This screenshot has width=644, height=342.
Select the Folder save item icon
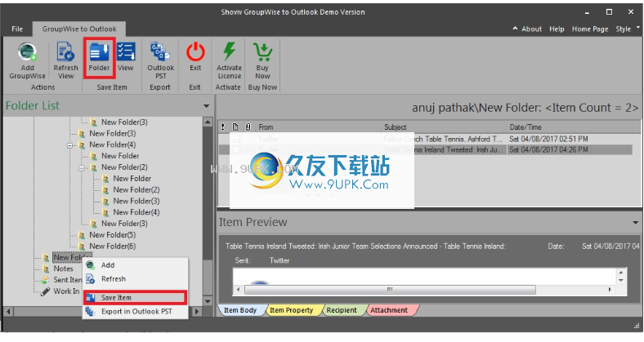[99, 52]
